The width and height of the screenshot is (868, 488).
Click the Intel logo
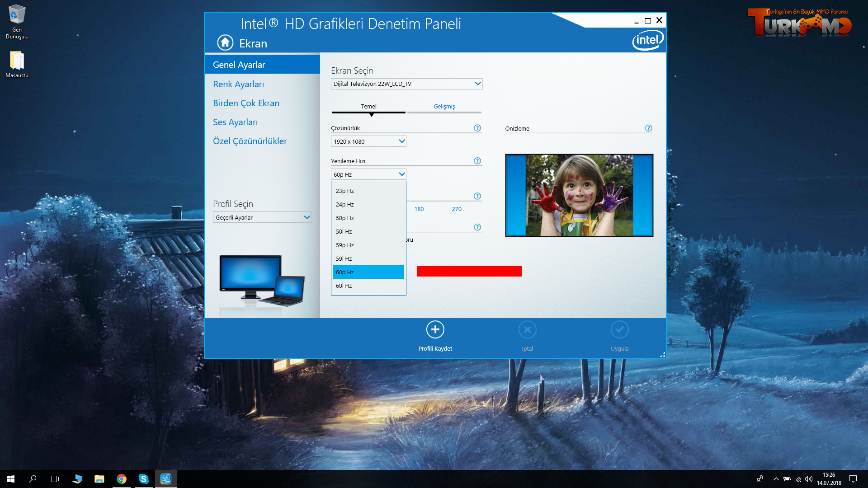[x=648, y=40]
